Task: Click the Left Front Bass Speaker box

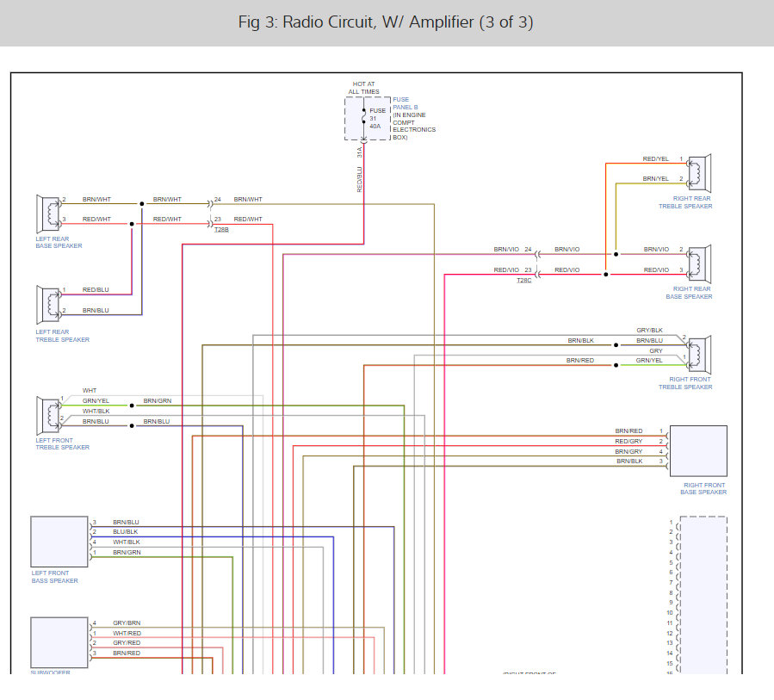Action: coord(59,542)
